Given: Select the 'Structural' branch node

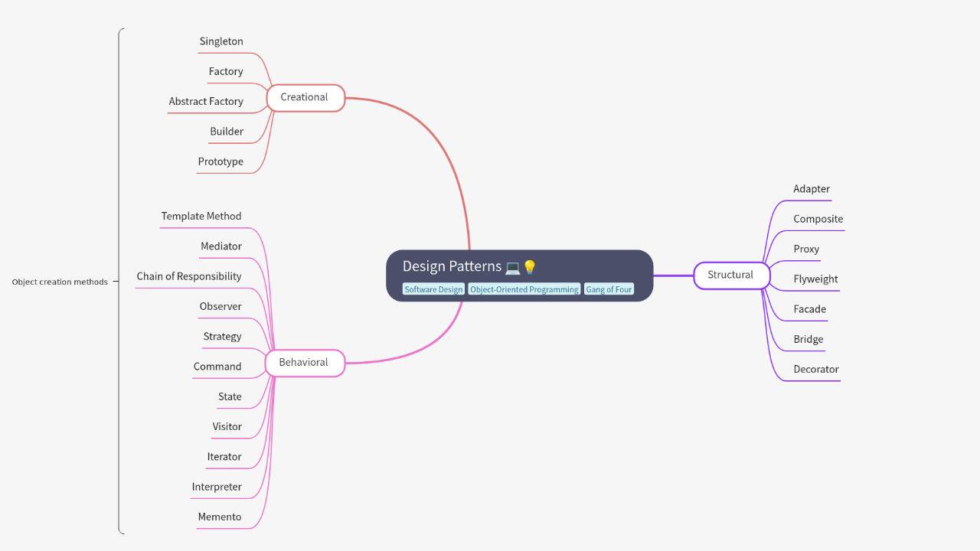Looking at the screenshot, I should (x=731, y=275).
